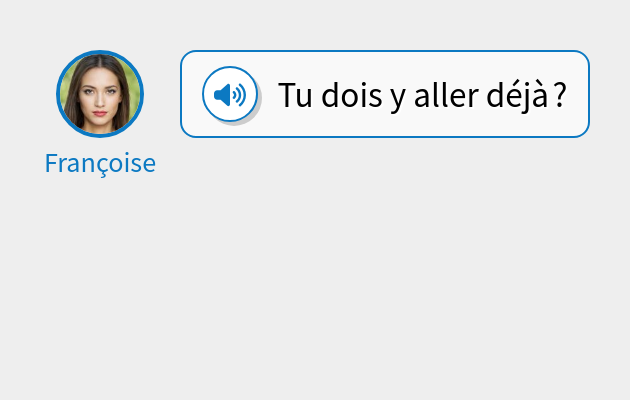Viewport: 630px width, 400px height.
Task: Click the bubble gap between speaker and "Tu"
Action: (268, 94)
